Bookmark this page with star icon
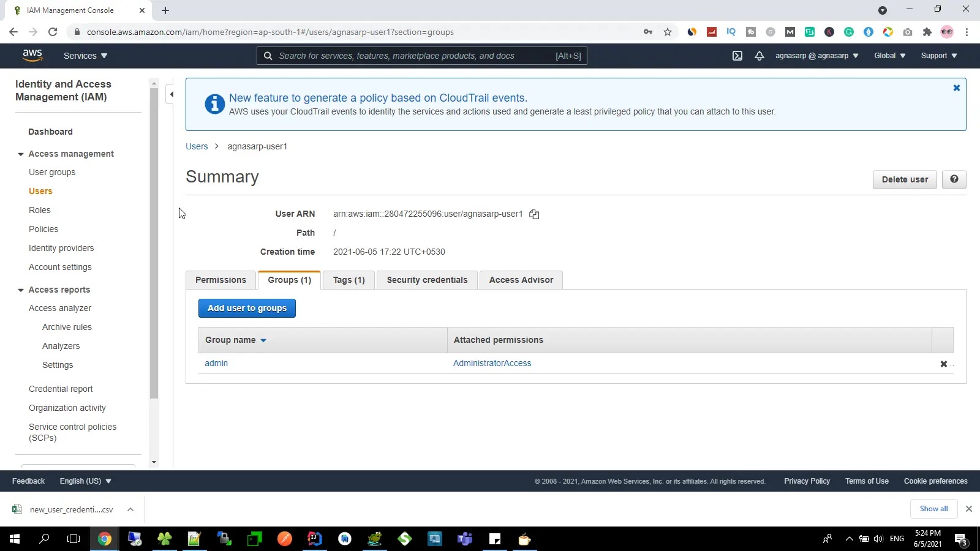Image resolution: width=980 pixels, height=551 pixels. (x=668, y=32)
